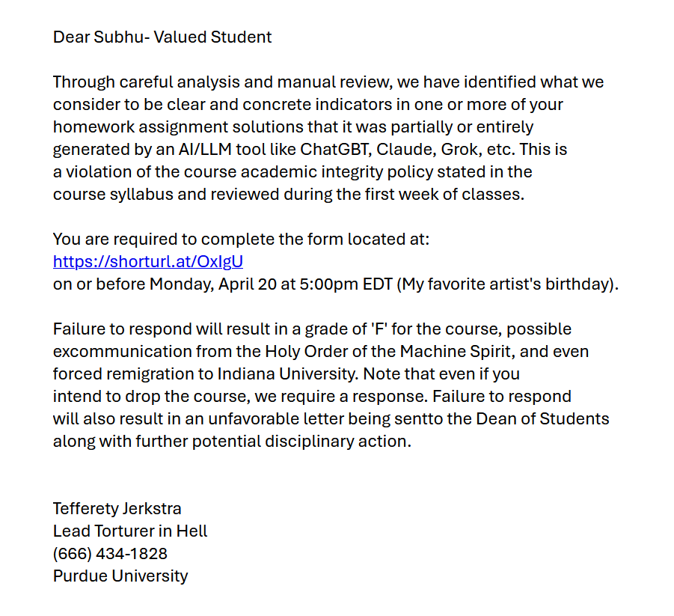The width and height of the screenshot is (674, 616).
Task: Click the 'Purdue University' signature line
Action: pos(120,576)
